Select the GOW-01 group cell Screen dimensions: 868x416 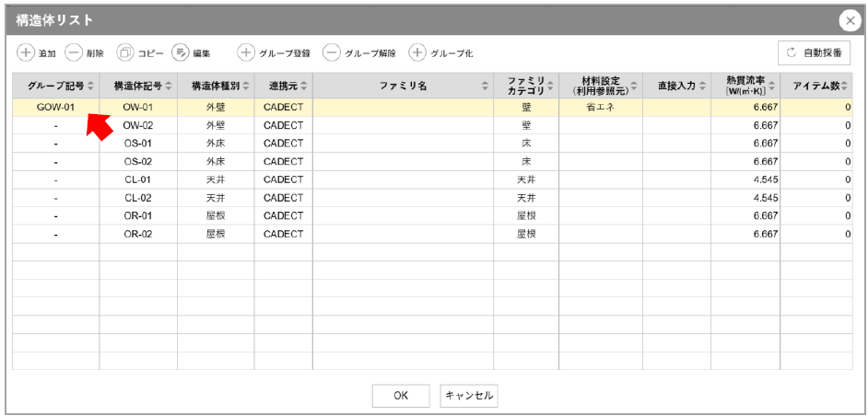coord(55,107)
